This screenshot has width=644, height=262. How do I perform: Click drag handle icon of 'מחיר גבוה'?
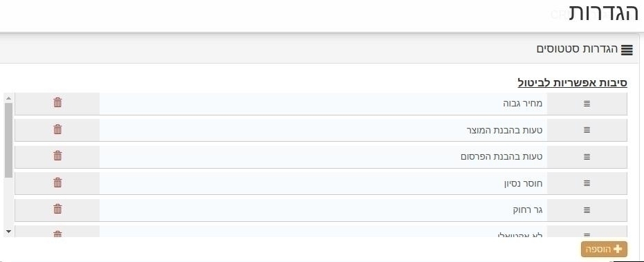587,104
